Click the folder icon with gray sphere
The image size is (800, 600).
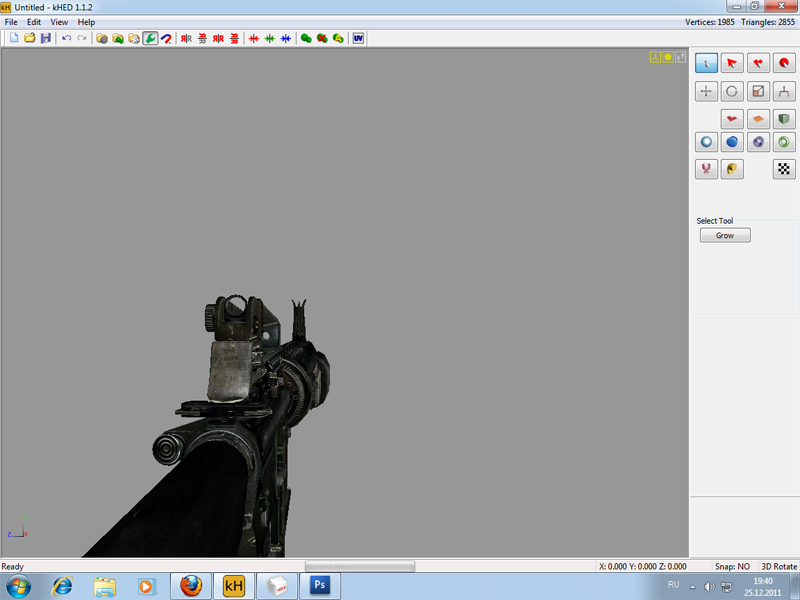coord(102,38)
